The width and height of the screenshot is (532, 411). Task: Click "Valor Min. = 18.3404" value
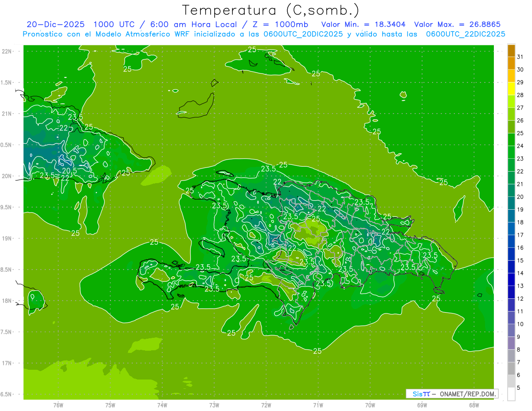click(x=364, y=24)
